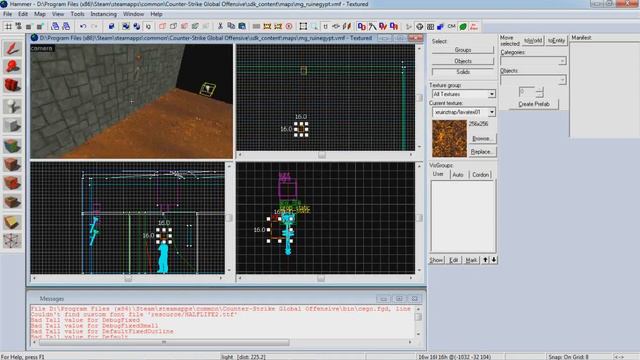Click the top-right 2D view horizontal scrollbar thumb
This screenshot has height=360, width=640.
(322, 155)
